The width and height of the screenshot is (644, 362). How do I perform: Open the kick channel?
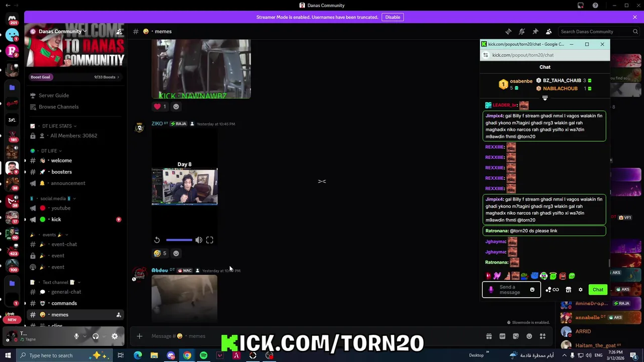[56, 220]
